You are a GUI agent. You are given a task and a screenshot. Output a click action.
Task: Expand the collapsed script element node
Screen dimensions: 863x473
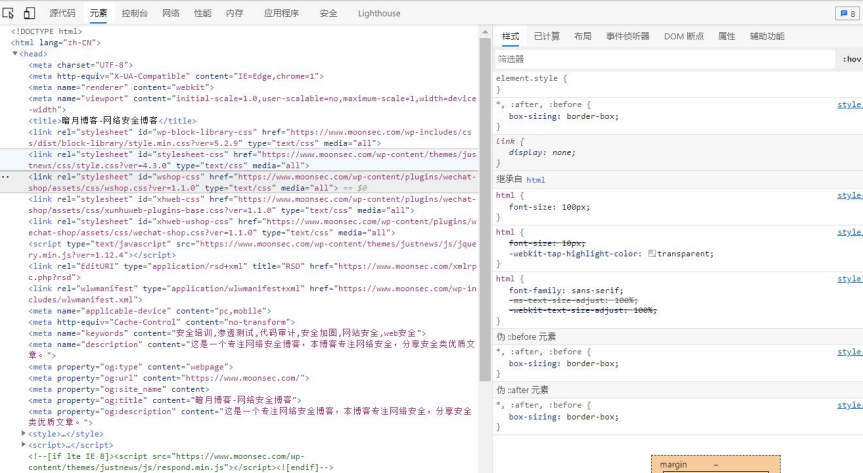coord(24,444)
